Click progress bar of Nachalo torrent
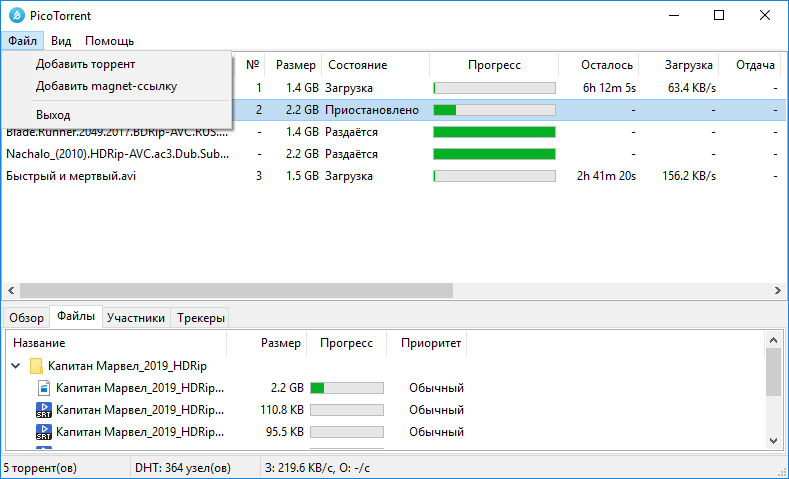The height and width of the screenshot is (479, 789). [x=495, y=154]
